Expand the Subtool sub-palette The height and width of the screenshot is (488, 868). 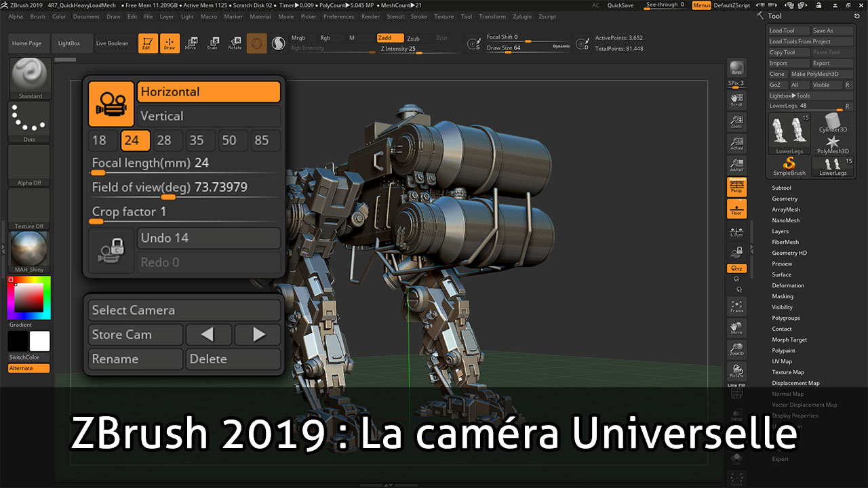point(781,188)
